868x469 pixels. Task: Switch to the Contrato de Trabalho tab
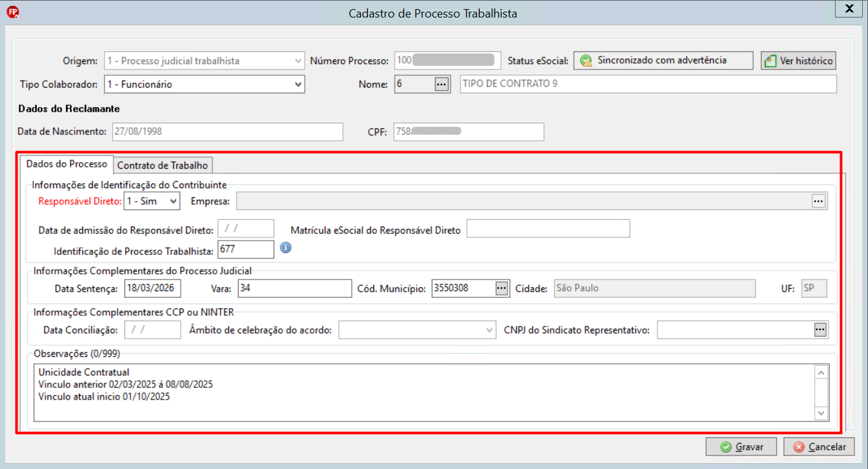coord(163,165)
